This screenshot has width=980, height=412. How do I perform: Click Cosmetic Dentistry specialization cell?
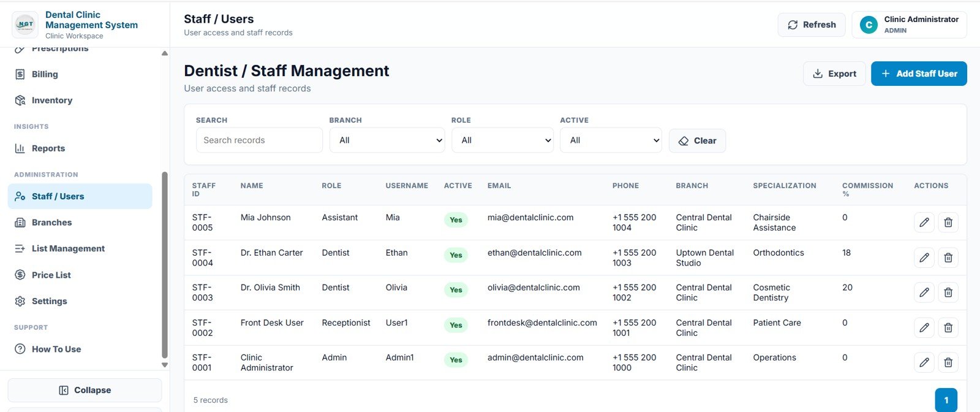coord(772,292)
